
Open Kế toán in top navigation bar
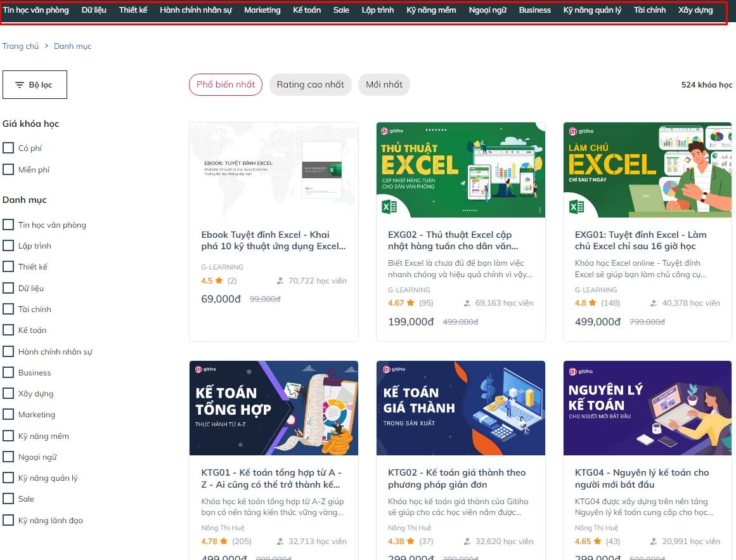[307, 10]
